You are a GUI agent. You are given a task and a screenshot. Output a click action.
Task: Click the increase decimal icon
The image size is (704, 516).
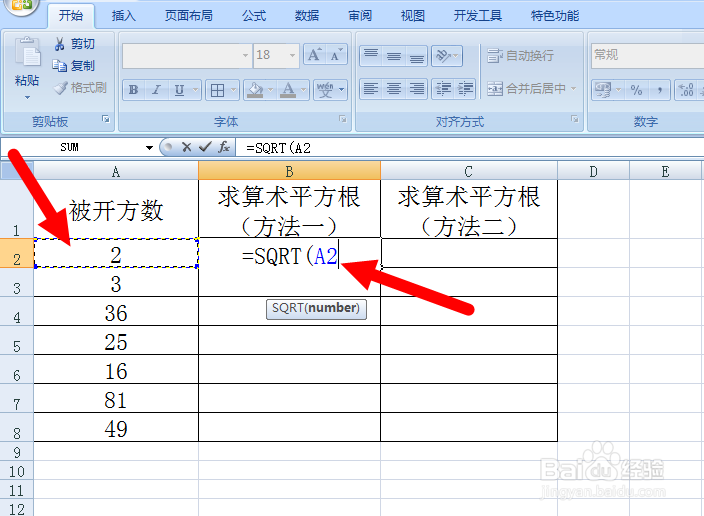tap(686, 90)
